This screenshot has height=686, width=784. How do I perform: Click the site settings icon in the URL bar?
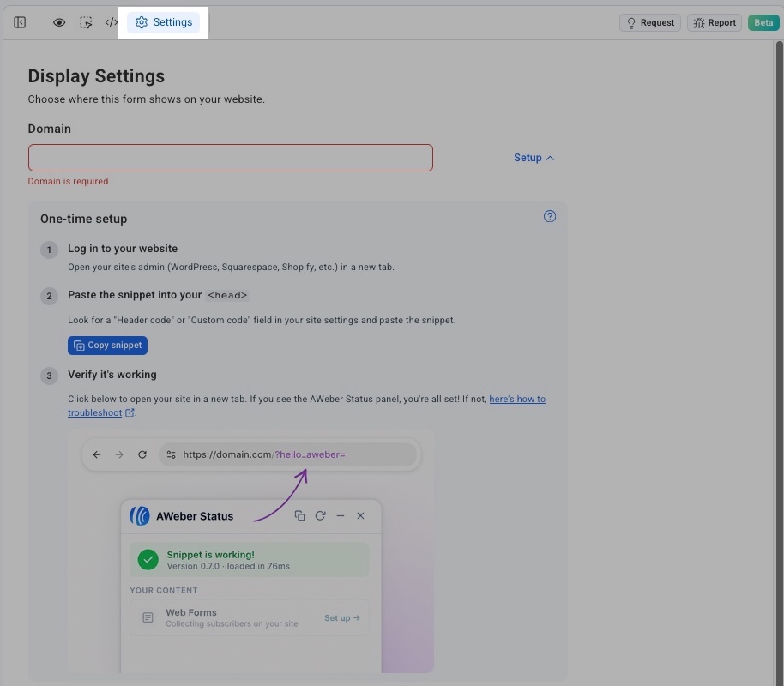coord(171,454)
